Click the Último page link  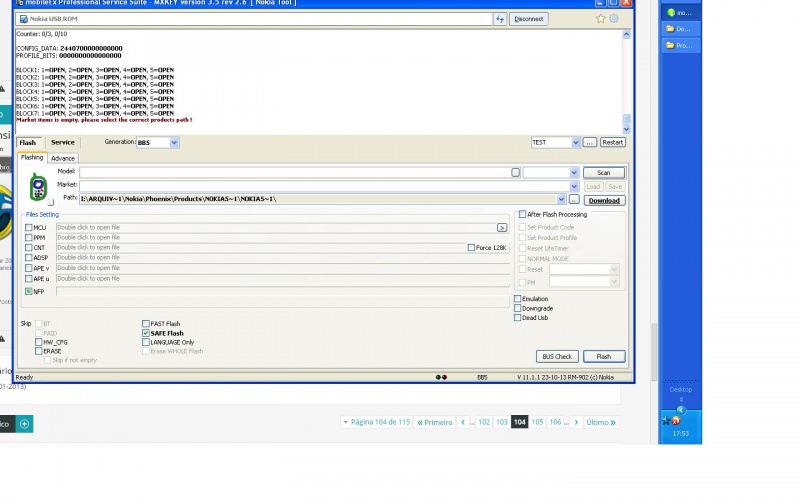(601, 422)
